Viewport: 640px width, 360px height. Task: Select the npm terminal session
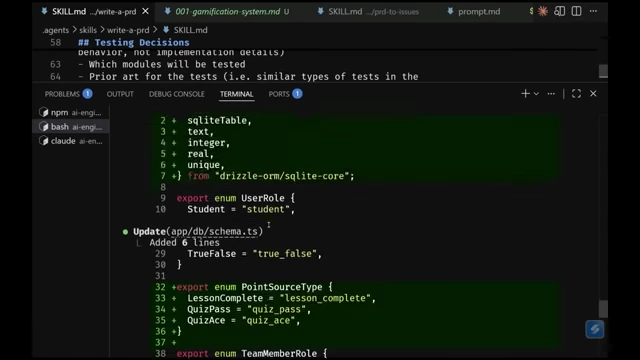coord(70,112)
